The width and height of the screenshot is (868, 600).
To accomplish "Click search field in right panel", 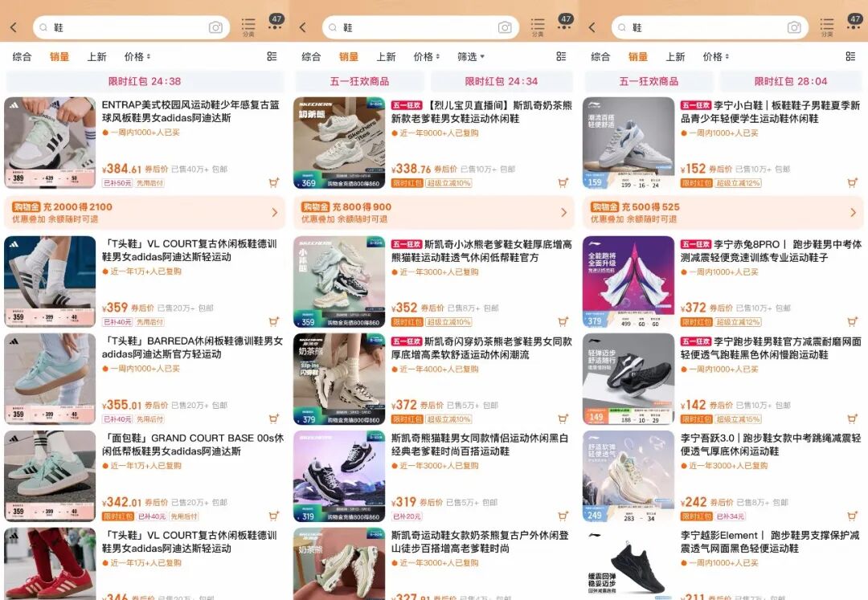I will 710,27.
